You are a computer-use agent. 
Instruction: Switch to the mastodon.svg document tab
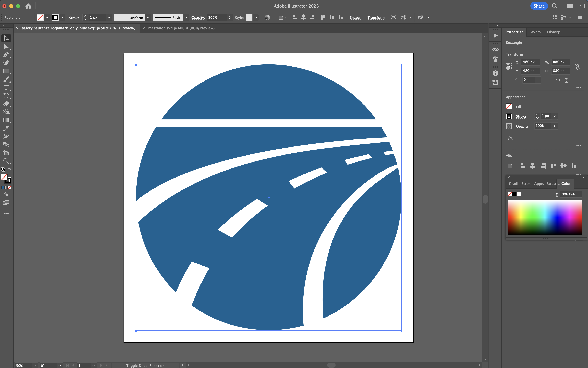(x=181, y=28)
